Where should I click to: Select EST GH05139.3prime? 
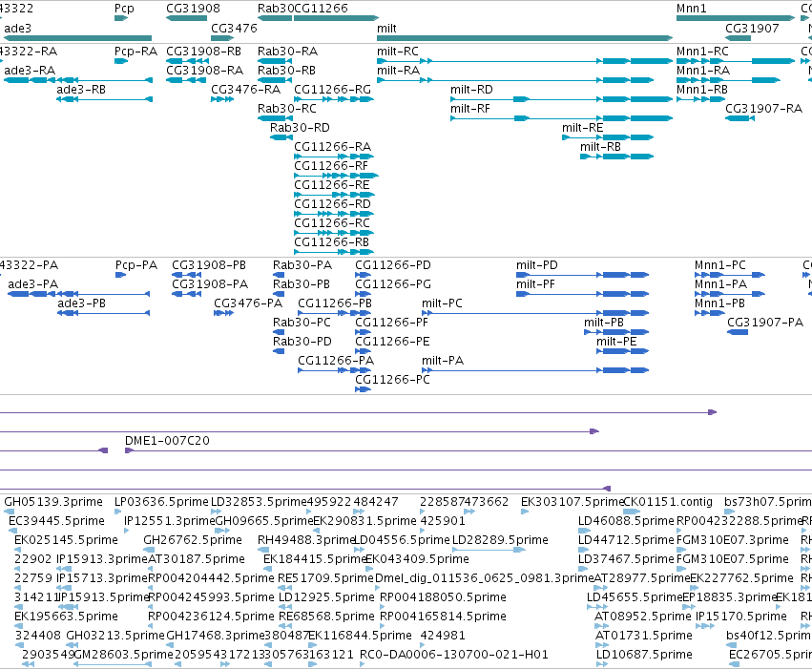(53, 502)
